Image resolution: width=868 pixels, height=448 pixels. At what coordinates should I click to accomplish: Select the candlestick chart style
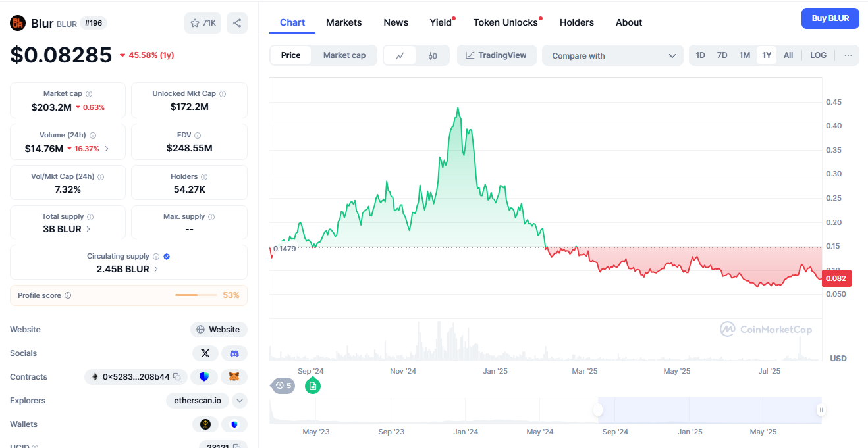(x=433, y=56)
